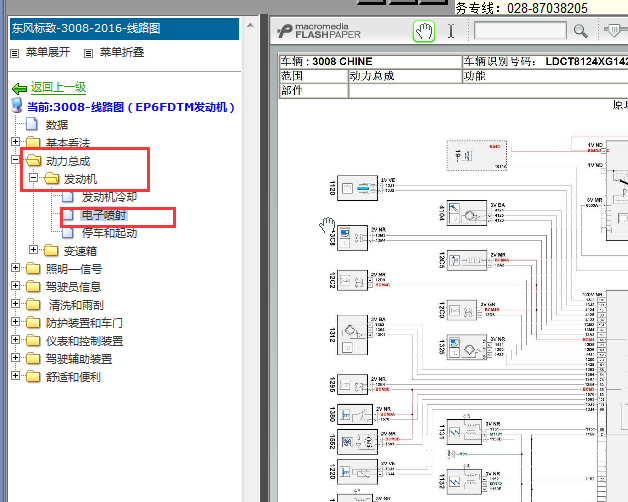
Task: Click the 基本看法 folder icon
Action: (33, 142)
